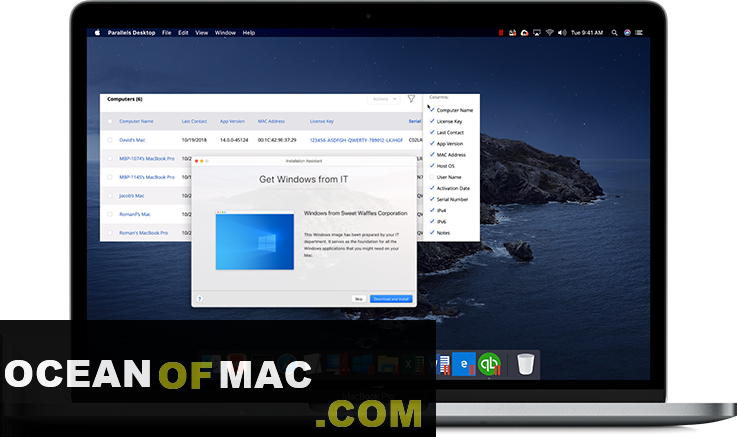This screenshot has width=737, height=437.
Task: Click the filter funnel icon
Action: point(411,99)
